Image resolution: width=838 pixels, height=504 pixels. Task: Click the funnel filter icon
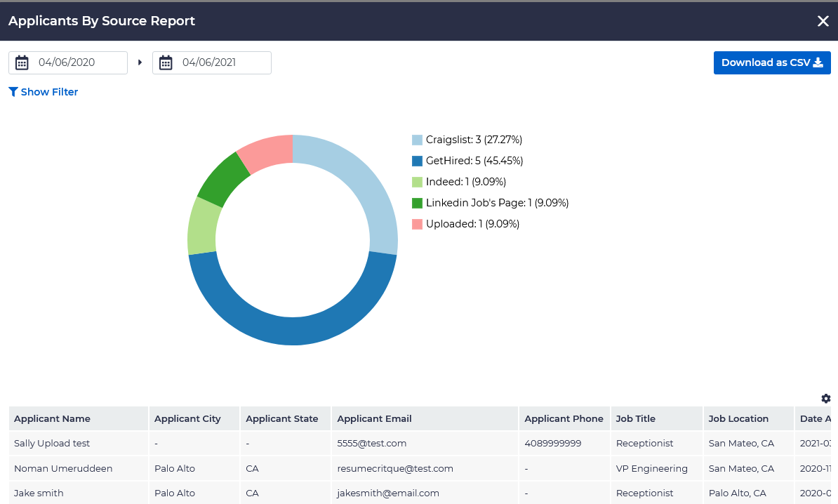click(13, 92)
